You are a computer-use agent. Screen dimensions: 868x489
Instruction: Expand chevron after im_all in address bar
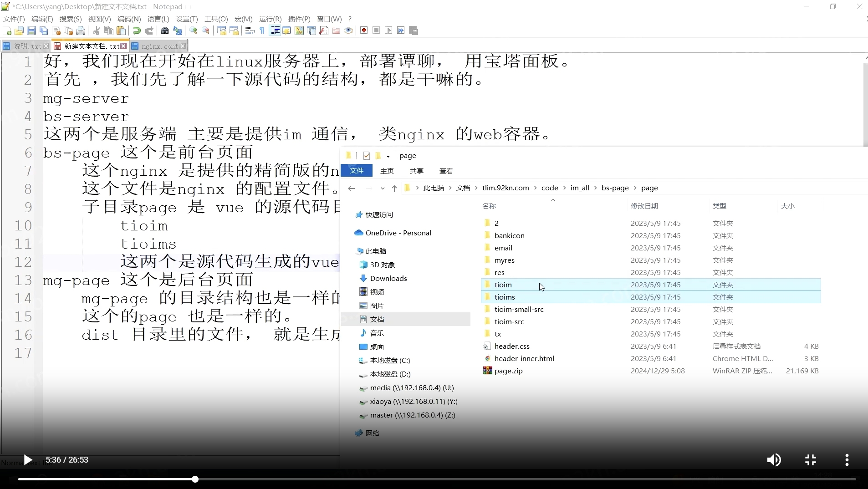(x=595, y=188)
